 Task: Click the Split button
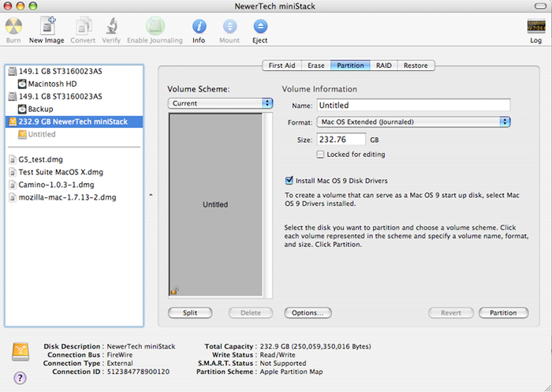pos(190,313)
